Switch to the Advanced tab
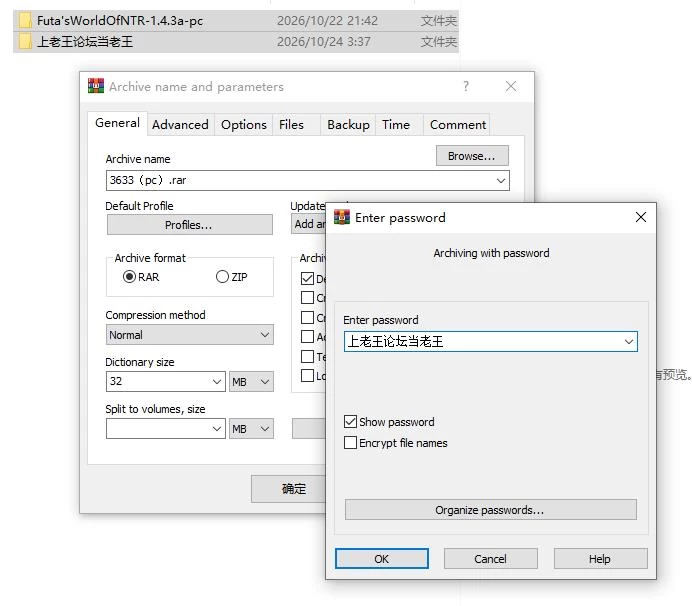 180,125
